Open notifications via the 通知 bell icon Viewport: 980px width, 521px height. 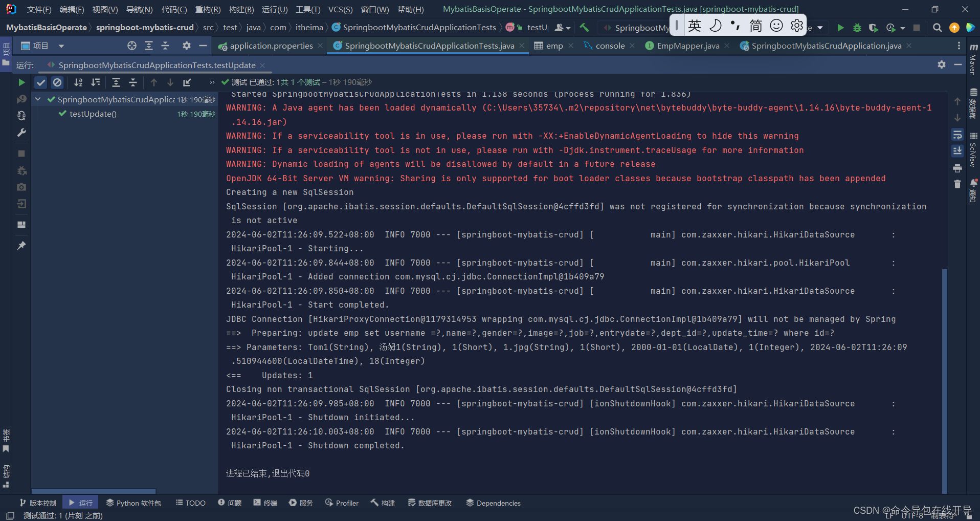[973, 182]
